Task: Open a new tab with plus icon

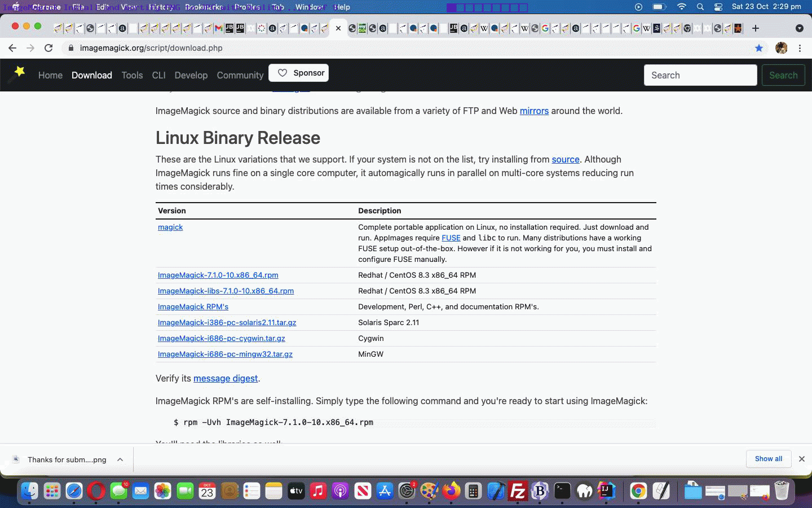Action: click(756, 28)
